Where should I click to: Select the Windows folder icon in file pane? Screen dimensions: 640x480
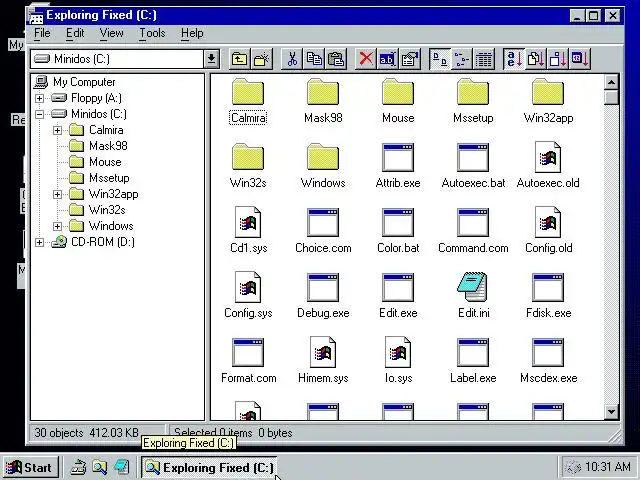pyautogui.click(x=323, y=157)
